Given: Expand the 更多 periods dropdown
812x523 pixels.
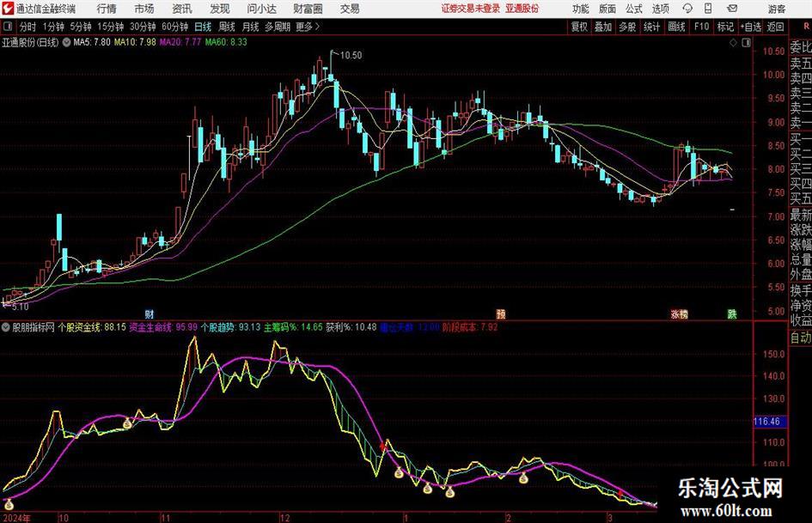Looking at the screenshot, I should (x=308, y=27).
